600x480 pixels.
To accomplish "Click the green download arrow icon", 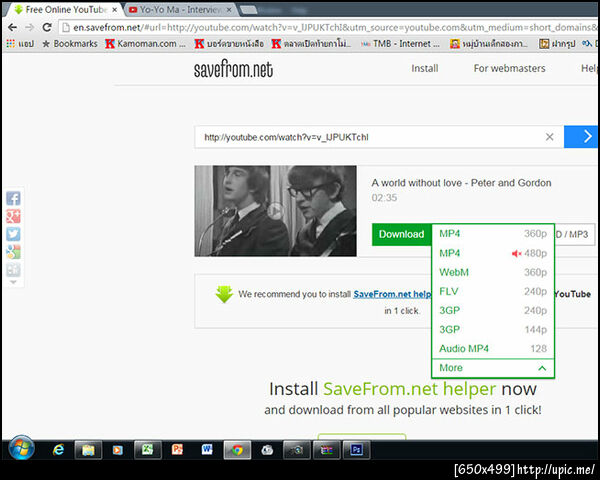I will pyautogui.click(x=224, y=294).
